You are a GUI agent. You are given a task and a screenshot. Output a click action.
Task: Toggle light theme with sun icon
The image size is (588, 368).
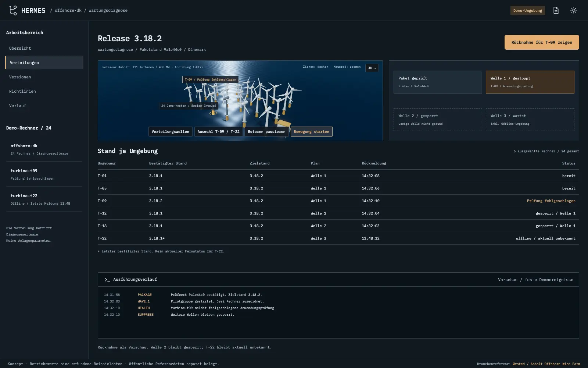point(574,10)
